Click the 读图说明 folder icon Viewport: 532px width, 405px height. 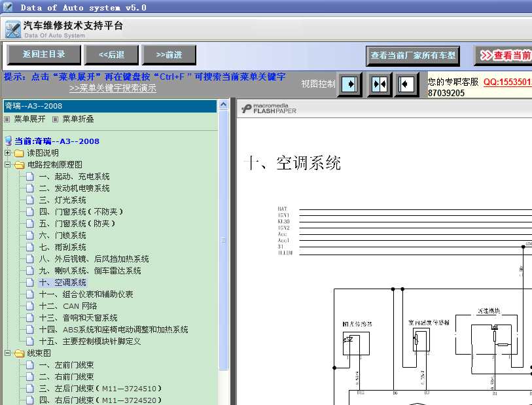[19, 153]
